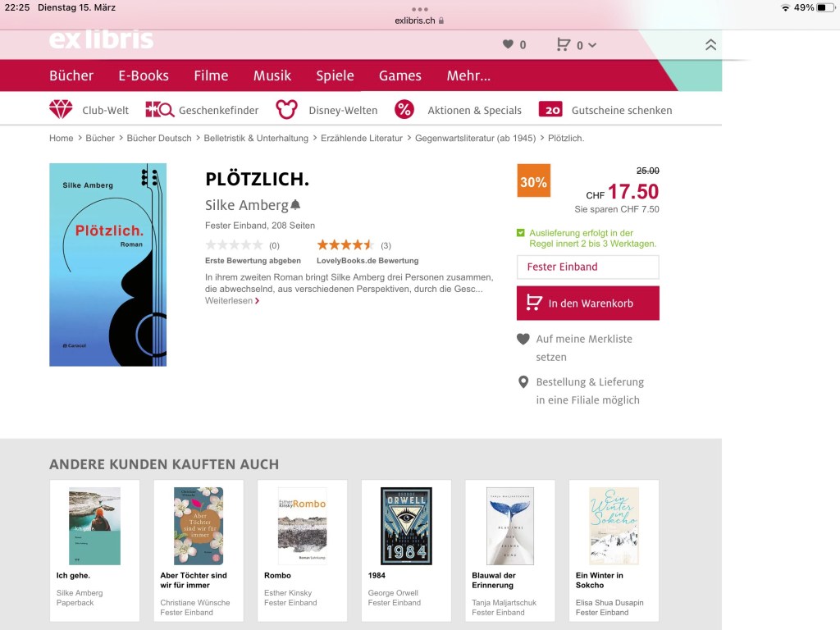Click the Gutscheine schenken voucher icon

[550, 110]
